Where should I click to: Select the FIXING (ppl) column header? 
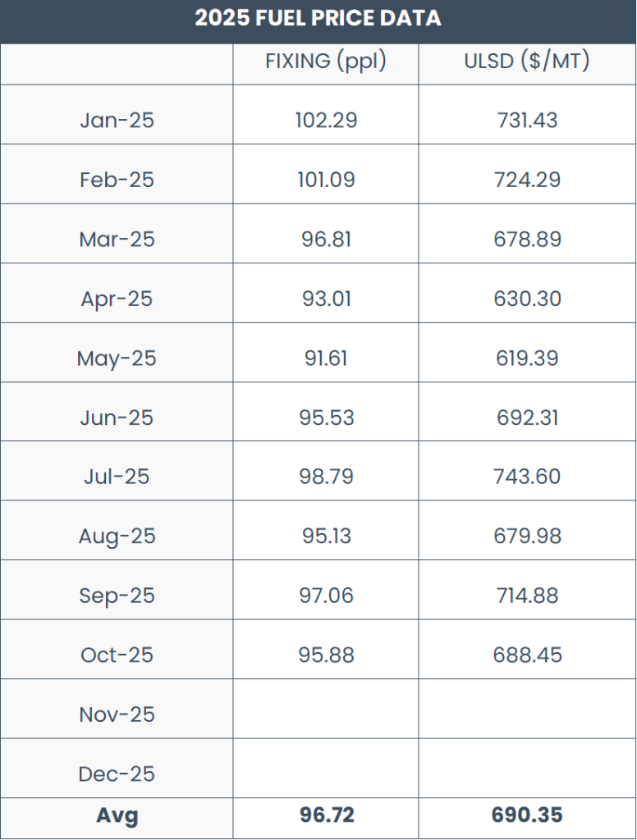(326, 62)
